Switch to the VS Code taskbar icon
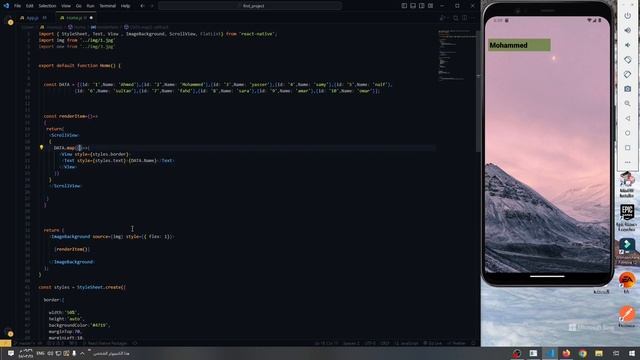 [x=550, y=353]
